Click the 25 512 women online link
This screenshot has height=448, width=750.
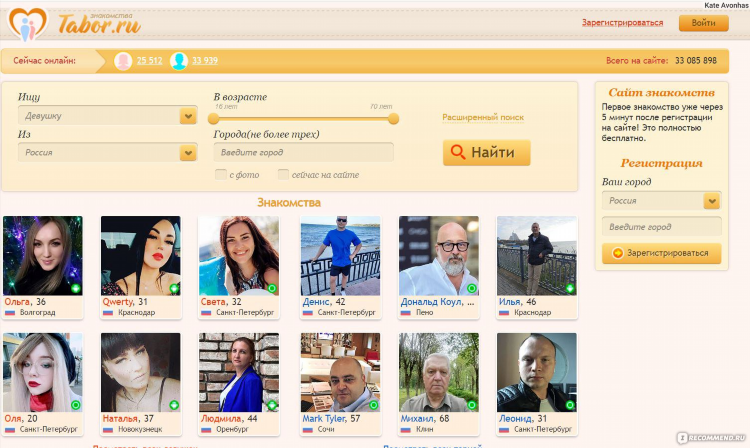[x=149, y=61]
